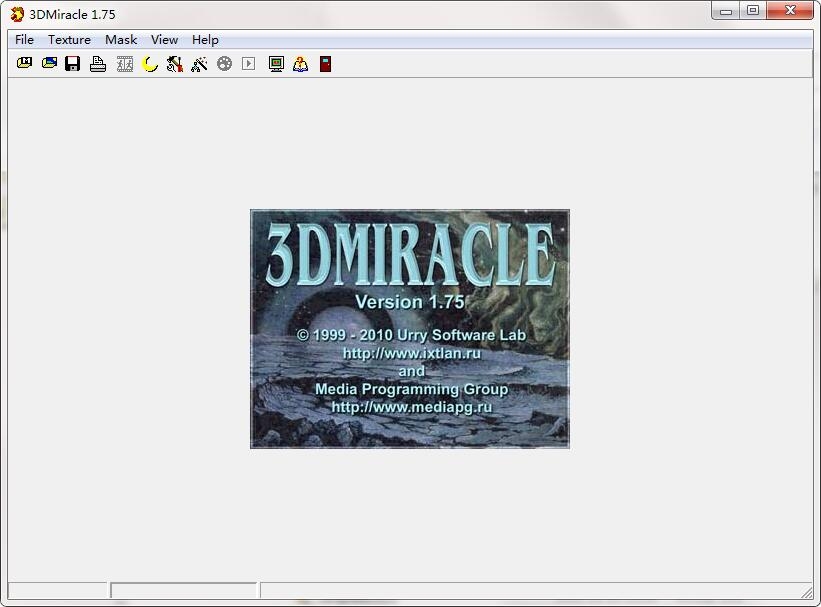Click the printer icon in toolbar
821x607 pixels.
coord(98,64)
